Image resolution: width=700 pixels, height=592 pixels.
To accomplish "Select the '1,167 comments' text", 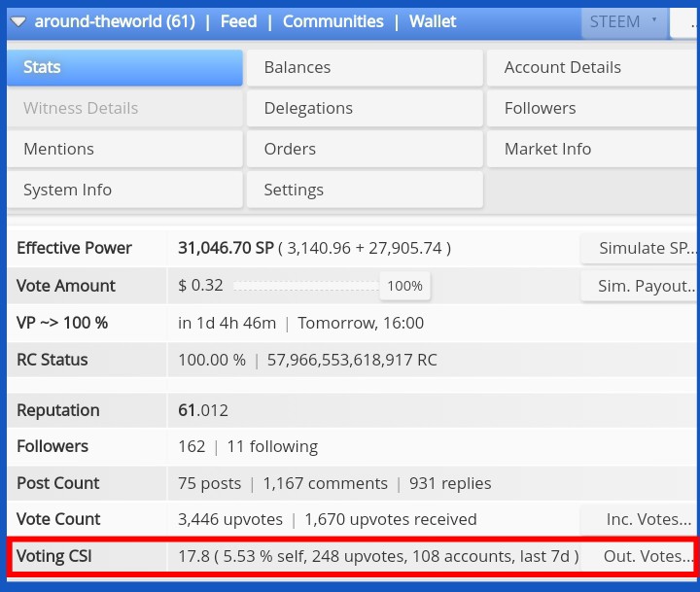I will point(325,483).
